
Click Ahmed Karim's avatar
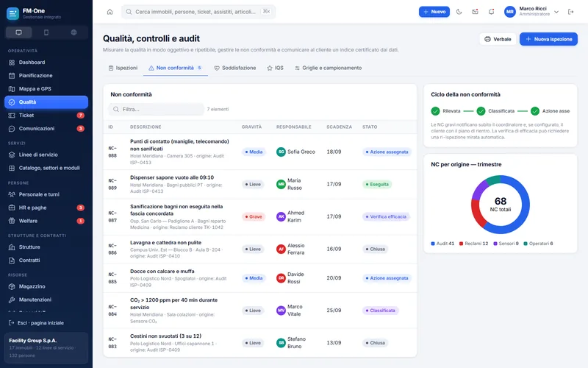tap(281, 216)
